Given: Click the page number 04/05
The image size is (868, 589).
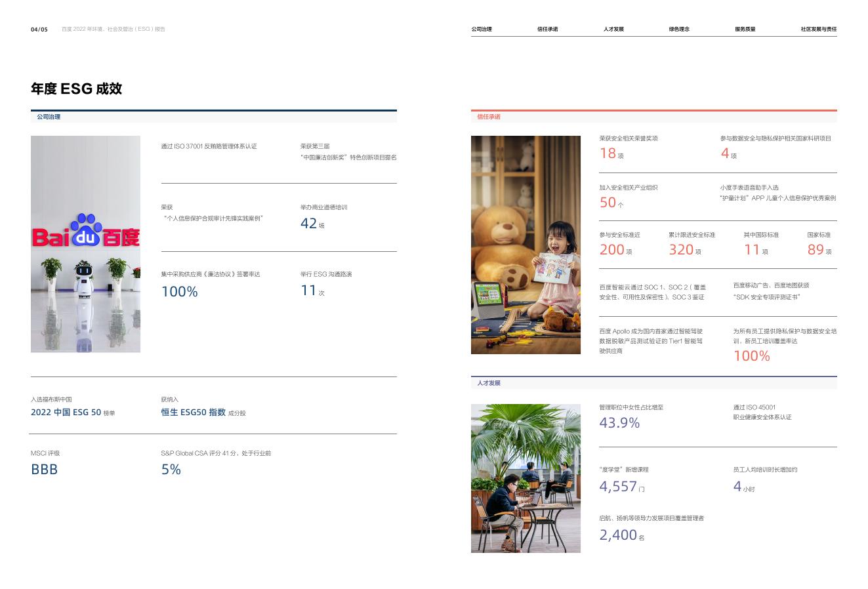Looking at the screenshot, I should tap(39, 30).
